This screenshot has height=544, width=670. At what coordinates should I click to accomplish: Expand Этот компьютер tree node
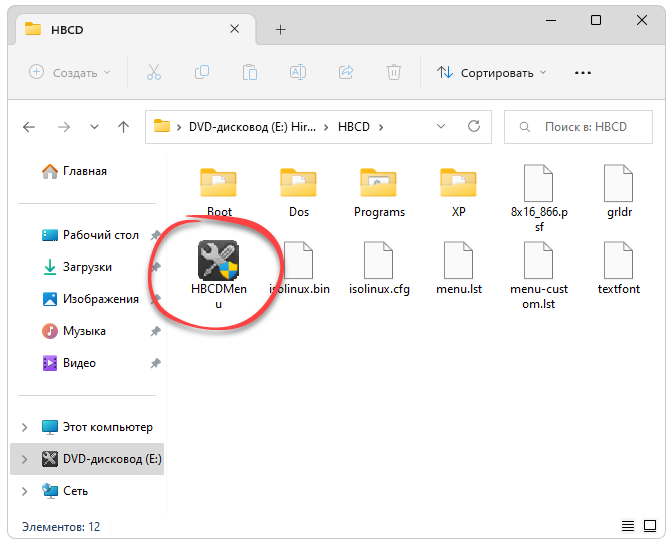click(25, 427)
